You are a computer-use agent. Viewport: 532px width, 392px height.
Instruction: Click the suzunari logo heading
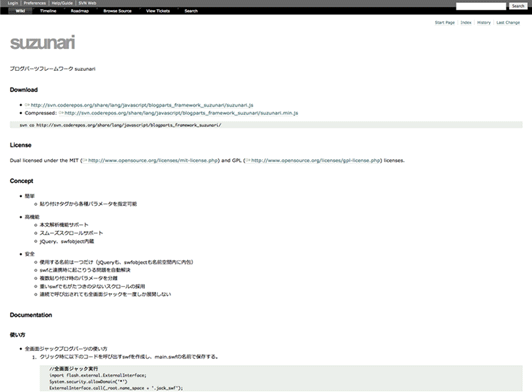(42, 43)
